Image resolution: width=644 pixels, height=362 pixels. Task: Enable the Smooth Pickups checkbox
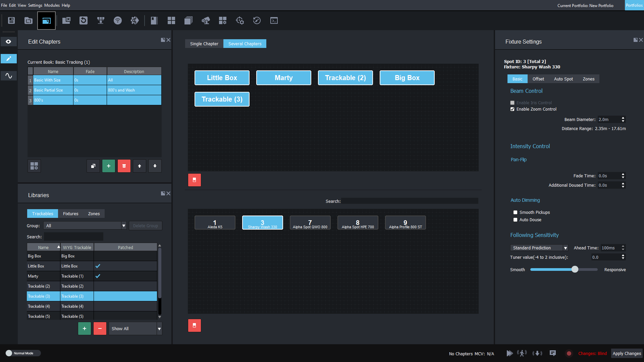coord(516,213)
